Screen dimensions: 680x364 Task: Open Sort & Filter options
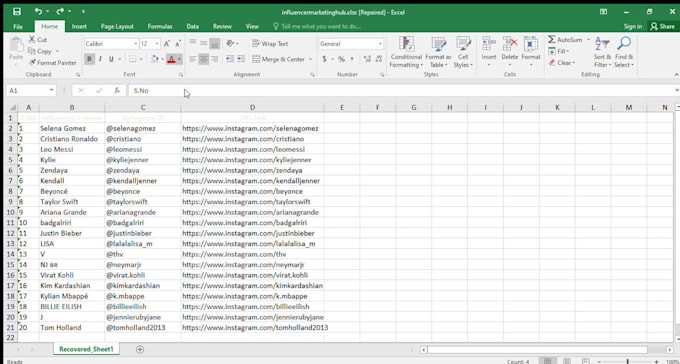pyautogui.click(x=602, y=52)
